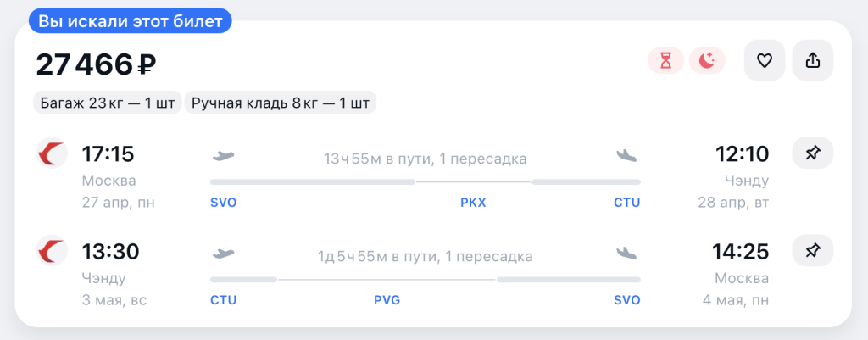Click the share ticket icon

coord(812,61)
